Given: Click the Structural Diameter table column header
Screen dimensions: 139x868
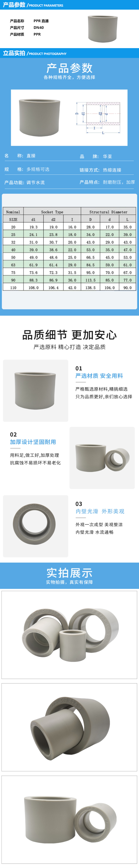Looking at the screenshot, I should [108, 212].
